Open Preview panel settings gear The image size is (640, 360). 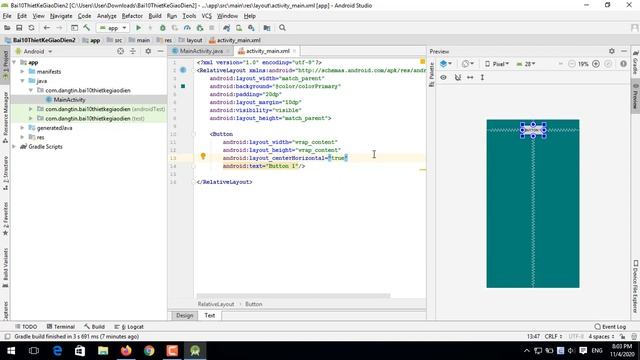pos(611,51)
